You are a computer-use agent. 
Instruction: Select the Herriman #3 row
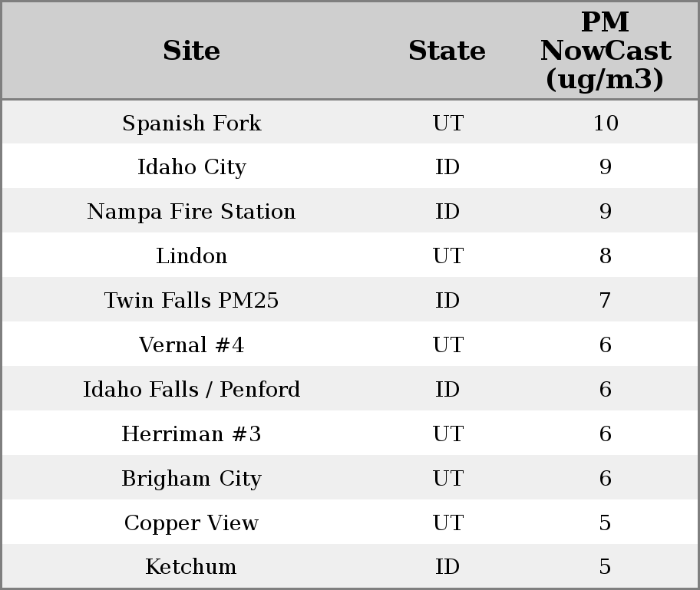click(x=191, y=434)
